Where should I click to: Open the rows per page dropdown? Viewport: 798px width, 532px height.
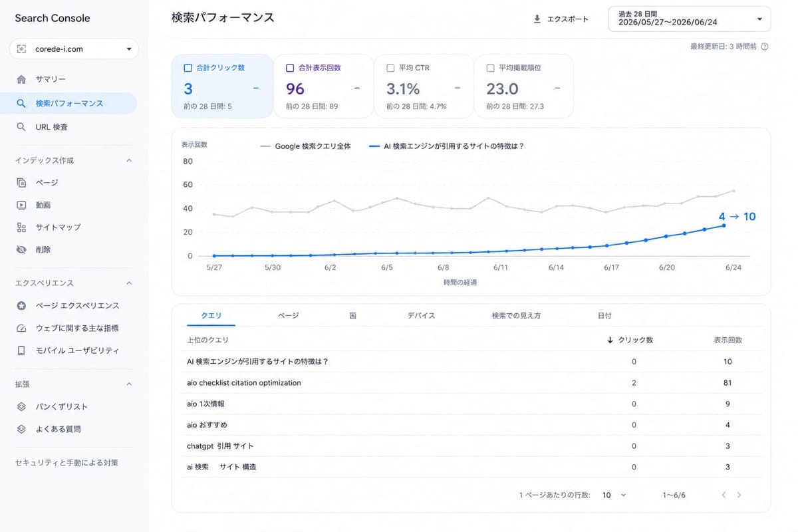click(x=614, y=495)
